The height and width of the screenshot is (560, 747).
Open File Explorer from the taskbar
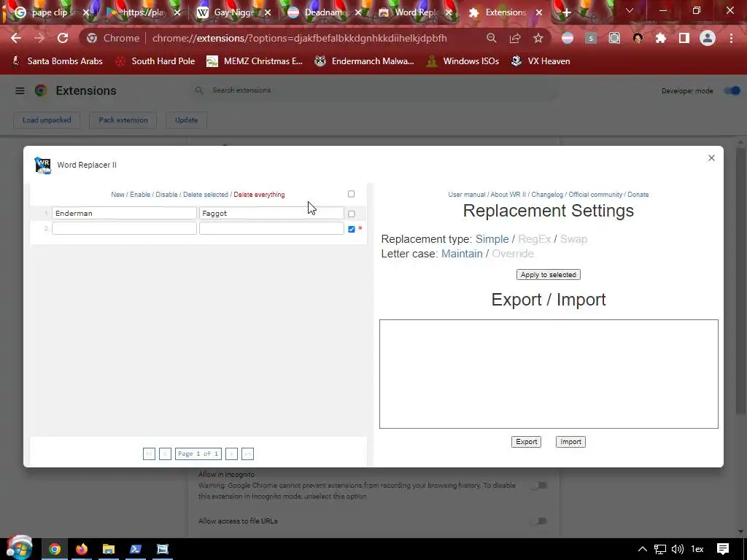click(109, 549)
